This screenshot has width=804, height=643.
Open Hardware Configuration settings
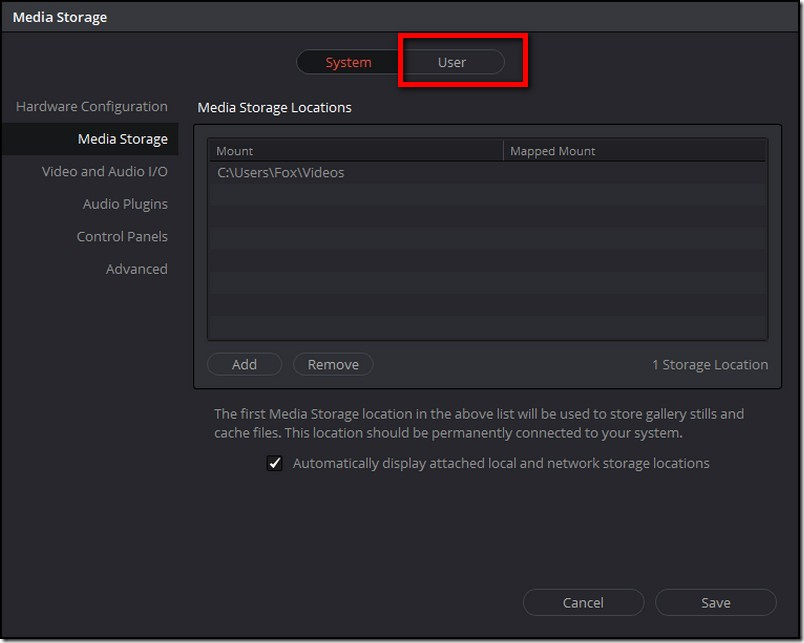coord(92,107)
